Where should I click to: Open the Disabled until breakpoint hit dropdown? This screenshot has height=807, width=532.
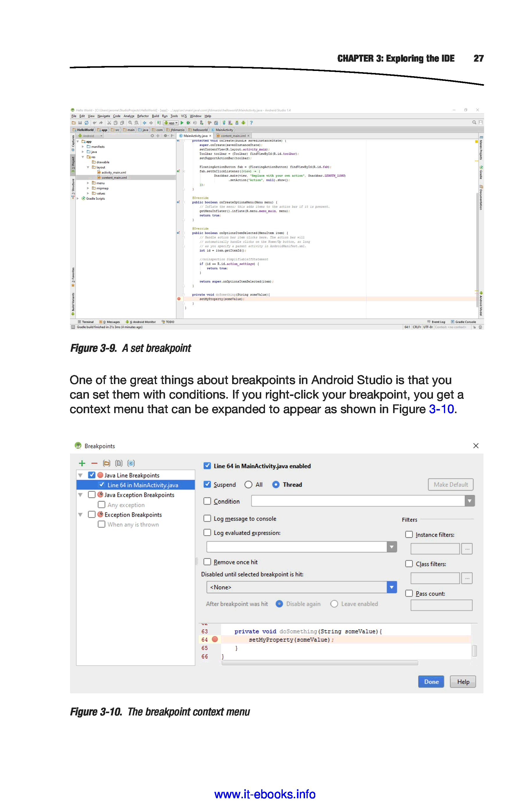click(392, 587)
